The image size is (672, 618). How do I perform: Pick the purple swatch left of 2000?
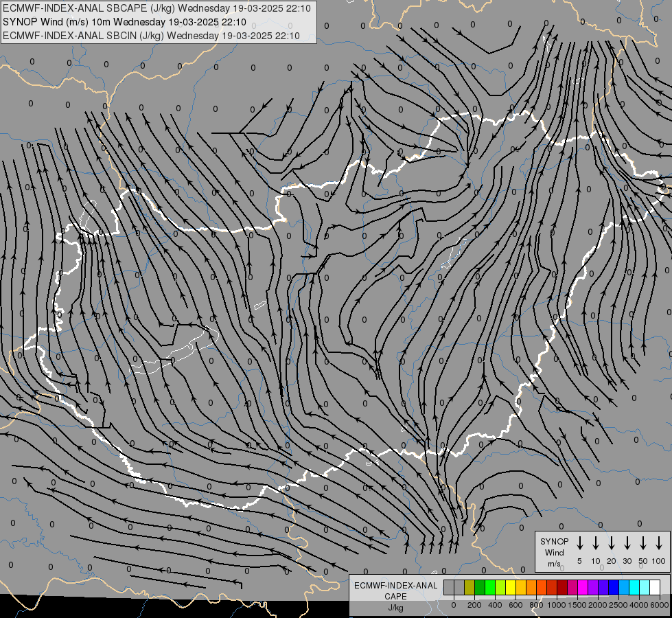click(592, 587)
